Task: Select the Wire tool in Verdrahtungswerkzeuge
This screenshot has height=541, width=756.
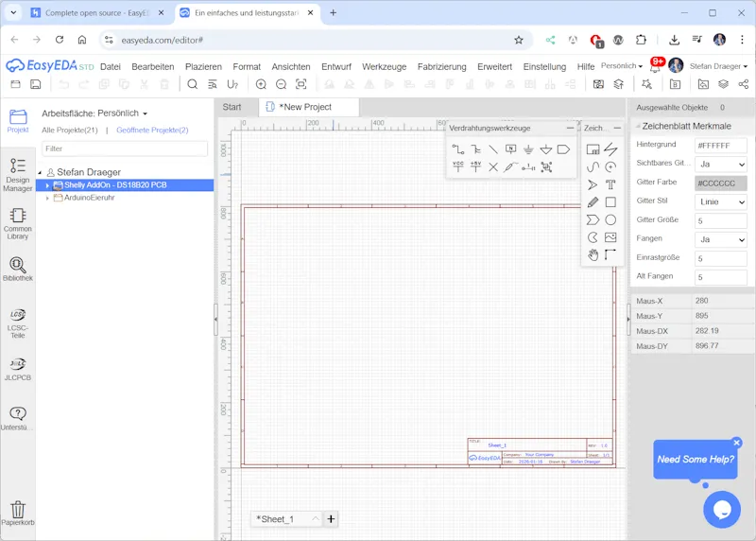Action: pyautogui.click(x=458, y=149)
